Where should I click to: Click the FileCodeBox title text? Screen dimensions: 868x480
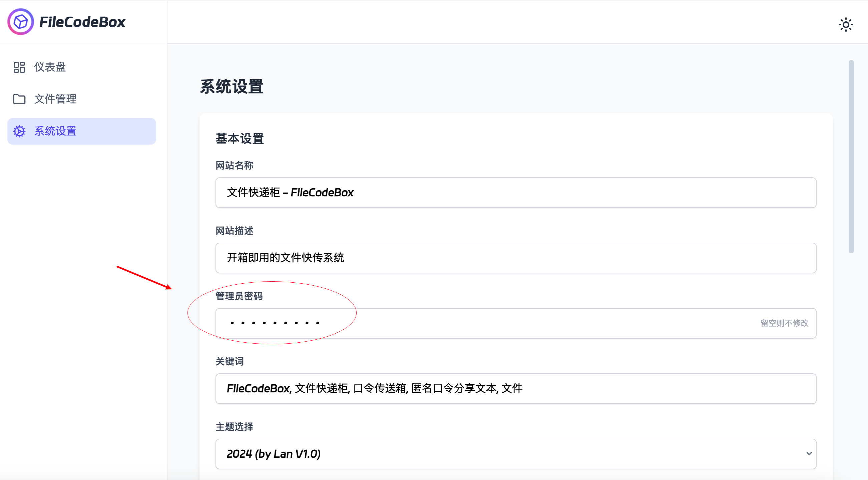coord(82,22)
